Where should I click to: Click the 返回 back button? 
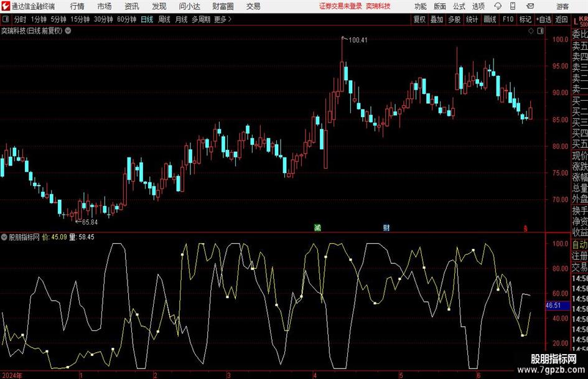click(x=561, y=19)
